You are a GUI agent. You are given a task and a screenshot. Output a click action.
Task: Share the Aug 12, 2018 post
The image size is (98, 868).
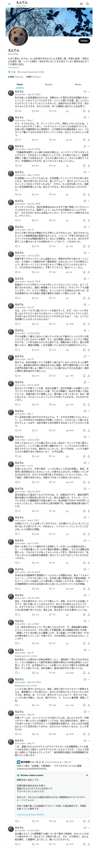(89, 165)
